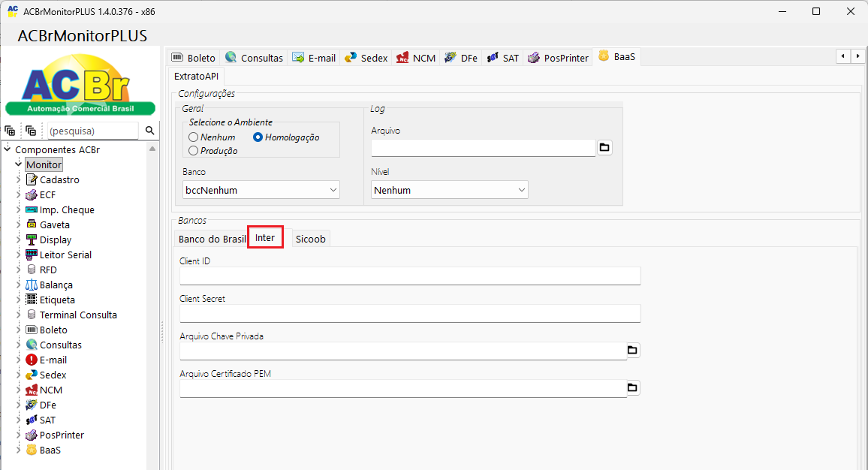
Task: Select the Homologação radio button
Action: click(x=258, y=137)
